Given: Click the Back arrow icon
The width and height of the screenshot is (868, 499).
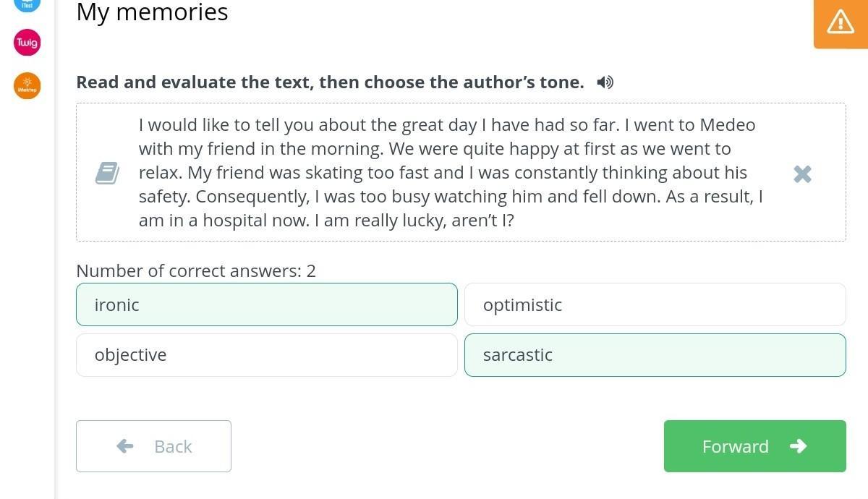Looking at the screenshot, I should point(125,446).
